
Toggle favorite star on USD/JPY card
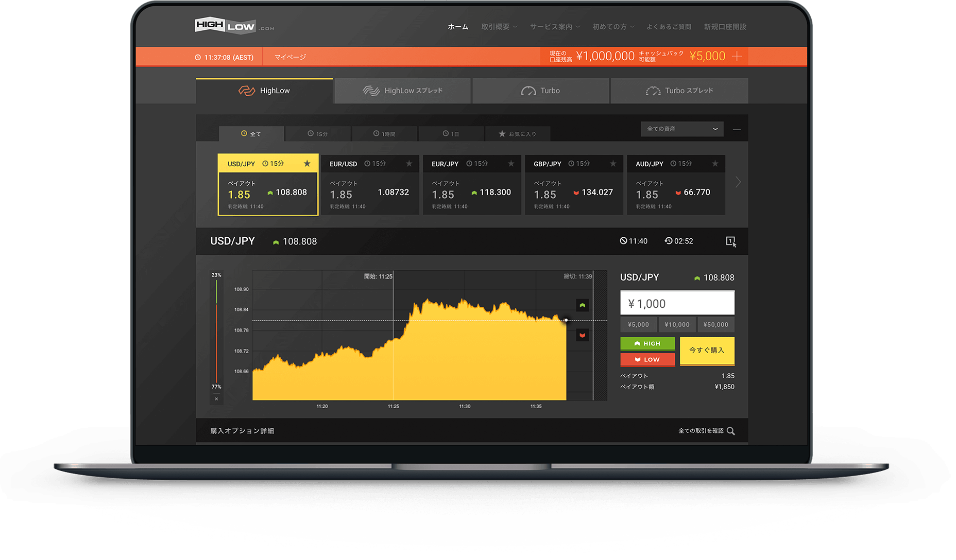pyautogui.click(x=307, y=164)
